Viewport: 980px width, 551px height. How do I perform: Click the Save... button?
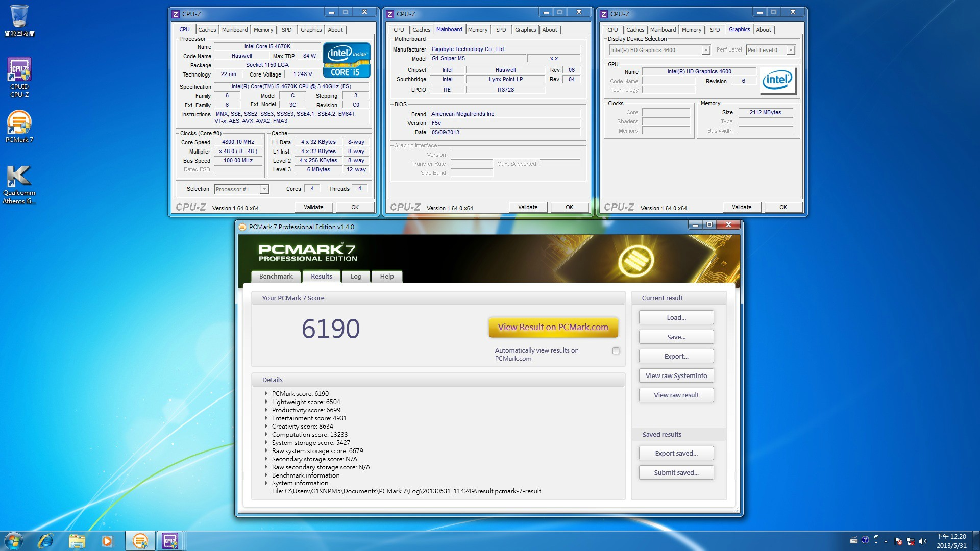676,337
